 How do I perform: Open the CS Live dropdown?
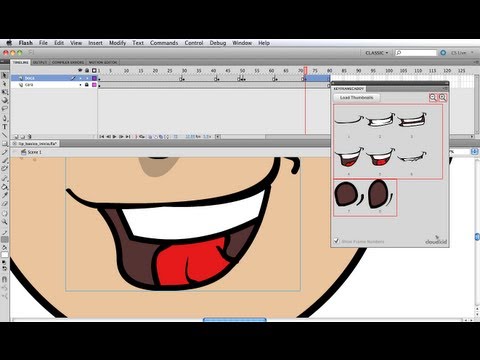click(463, 53)
